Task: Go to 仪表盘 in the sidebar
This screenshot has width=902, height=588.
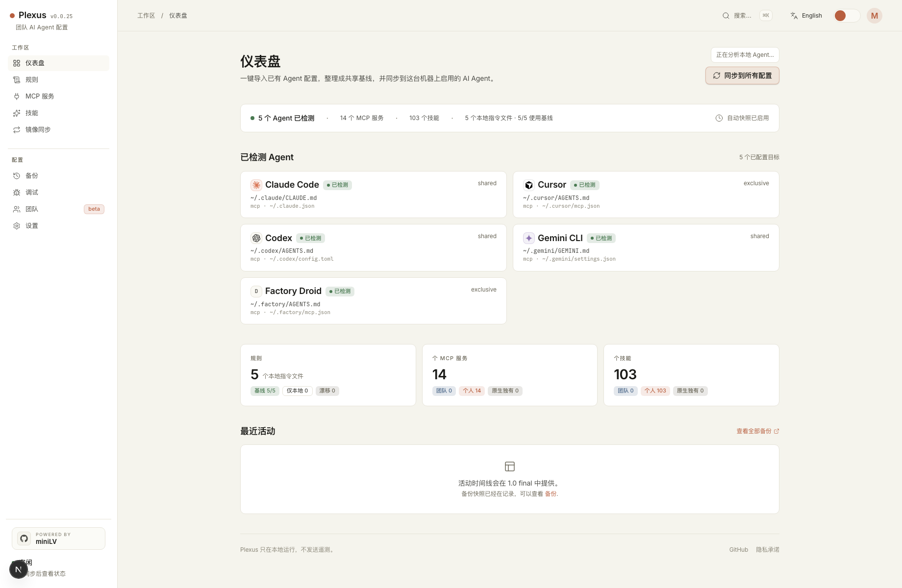Action: (x=58, y=63)
